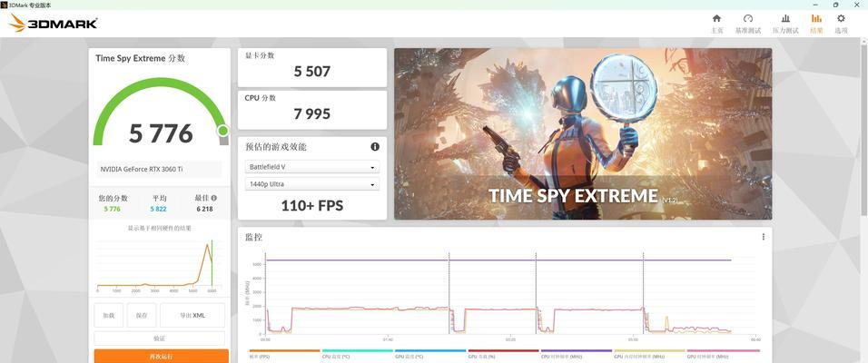Click the 保存 (Save) button
The width and height of the screenshot is (868, 363).
point(142,315)
